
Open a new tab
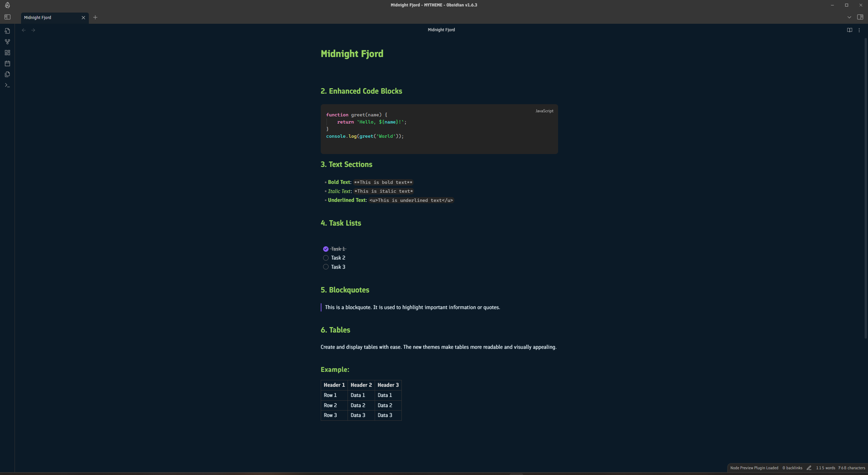point(95,17)
